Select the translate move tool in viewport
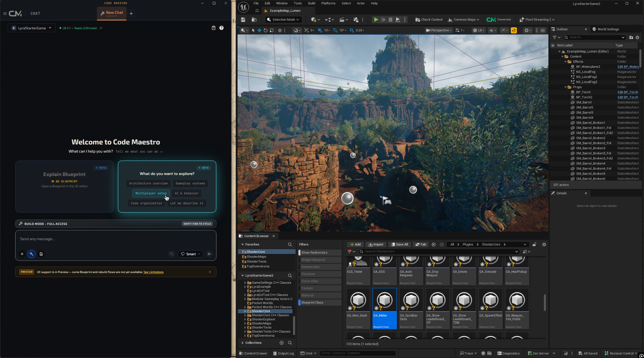 click(259, 30)
